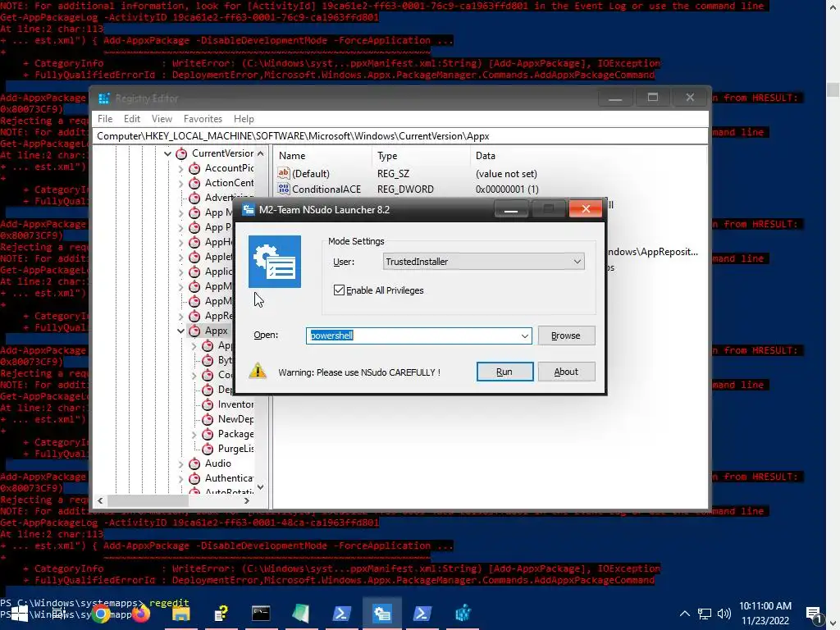
Task: Open the volume tray icon
Action: click(x=724, y=614)
